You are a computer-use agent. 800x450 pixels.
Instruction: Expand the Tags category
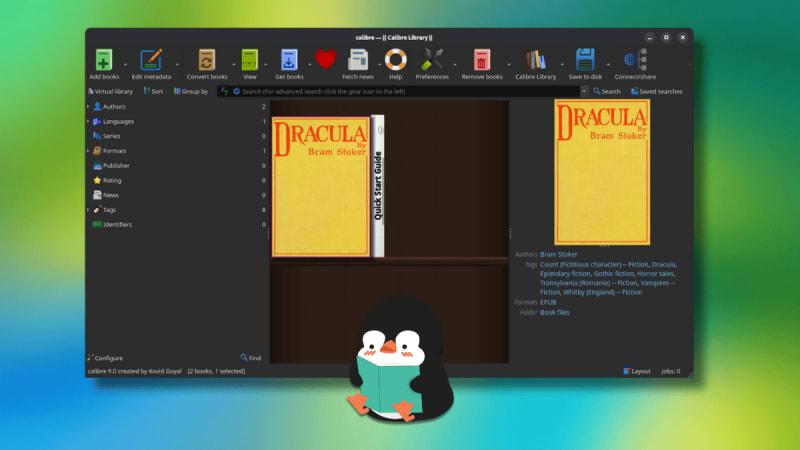88,210
